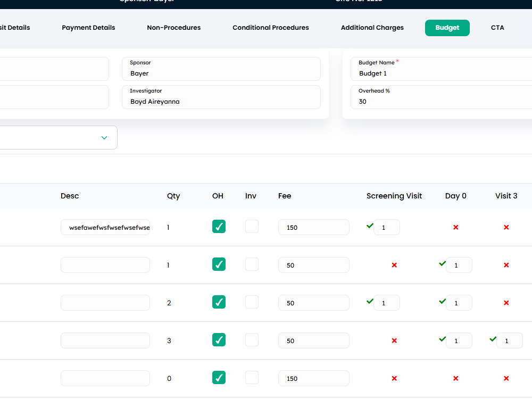This screenshot has height=399, width=532.
Task: Click empty Desc field in Qty 0 row
Action: 105,378
